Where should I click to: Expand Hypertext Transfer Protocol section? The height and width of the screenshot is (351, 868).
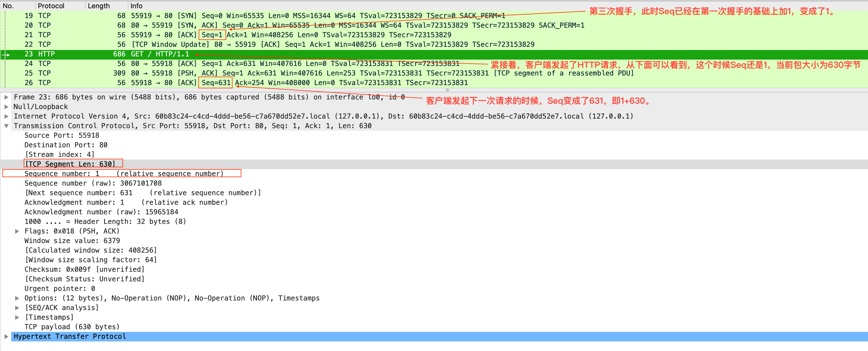tap(6, 337)
